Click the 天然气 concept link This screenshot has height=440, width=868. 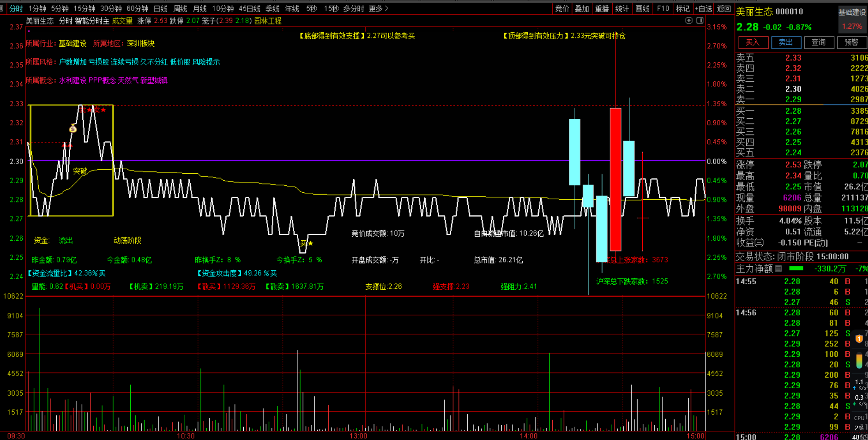coord(128,80)
